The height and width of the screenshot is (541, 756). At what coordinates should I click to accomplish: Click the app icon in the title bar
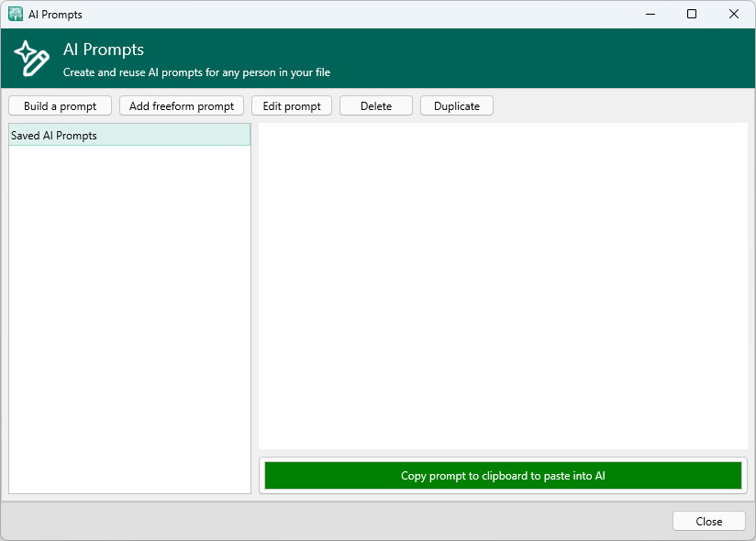[x=15, y=14]
